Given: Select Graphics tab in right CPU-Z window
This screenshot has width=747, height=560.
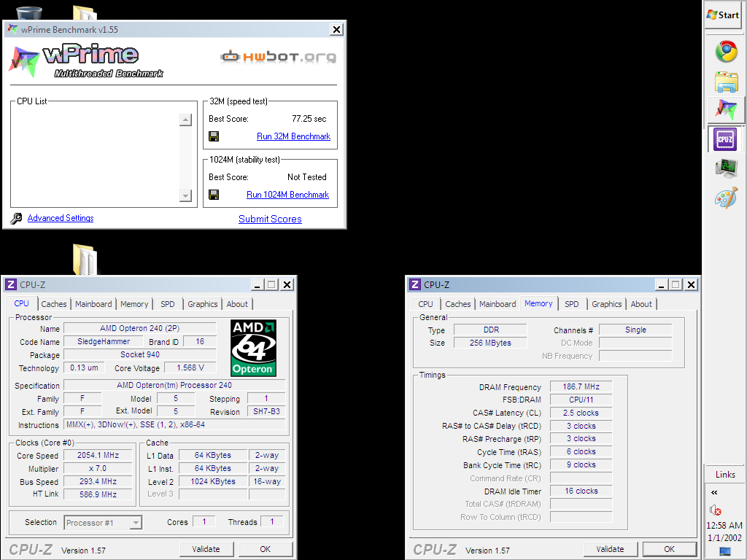Looking at the screenshot, I should tap(606, 304).
